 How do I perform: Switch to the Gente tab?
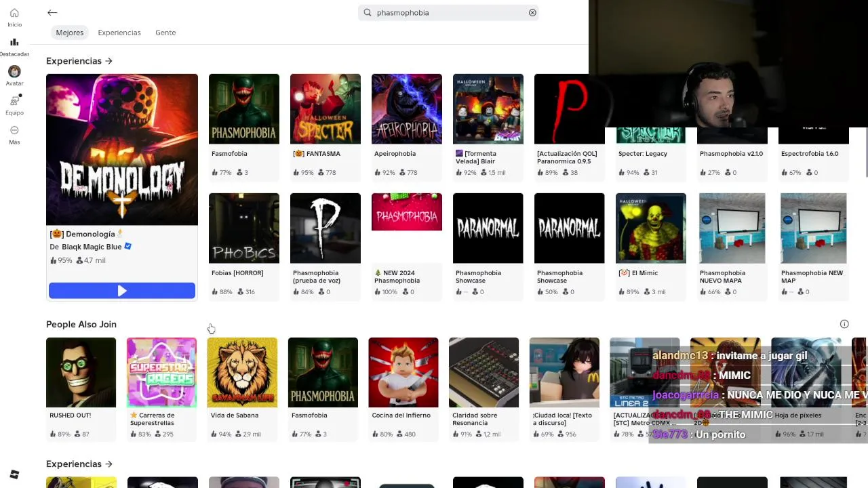165,33
